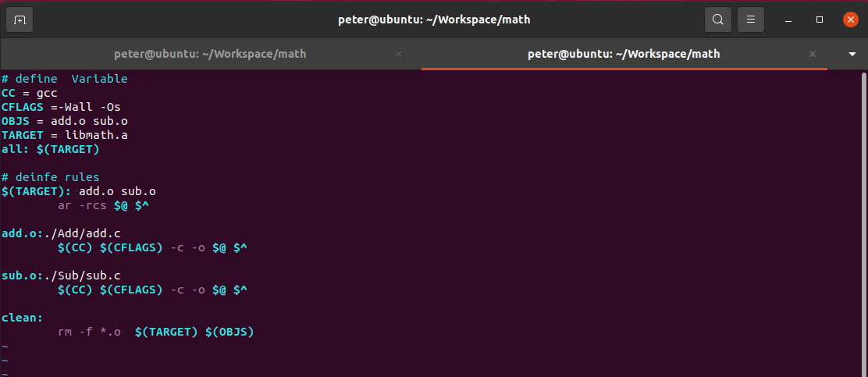Click the vertical scrollbar on the right edge

click(x=863, y=219)
